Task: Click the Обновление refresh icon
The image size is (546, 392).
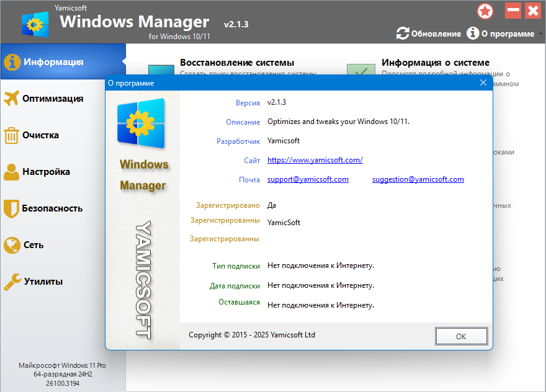Action: click(x=403, y=33)
